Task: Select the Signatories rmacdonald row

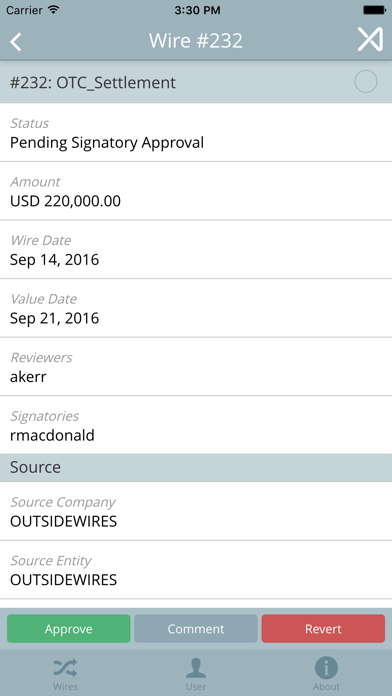Action: coord(196,425)
